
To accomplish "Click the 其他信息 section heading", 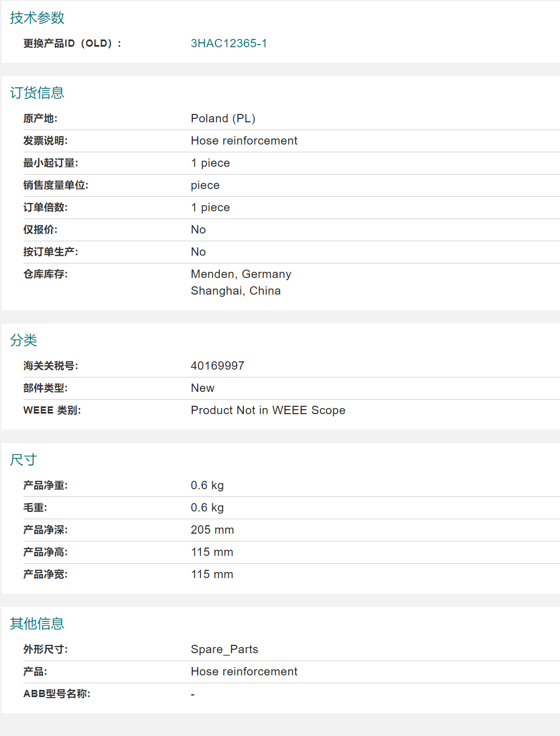I will point(37,624).
